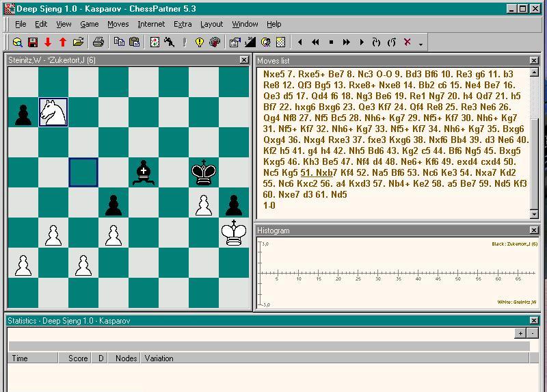Click the copy icon in toolbar
The height and width of the screenshot is (392, 547).
click(119, 42)
